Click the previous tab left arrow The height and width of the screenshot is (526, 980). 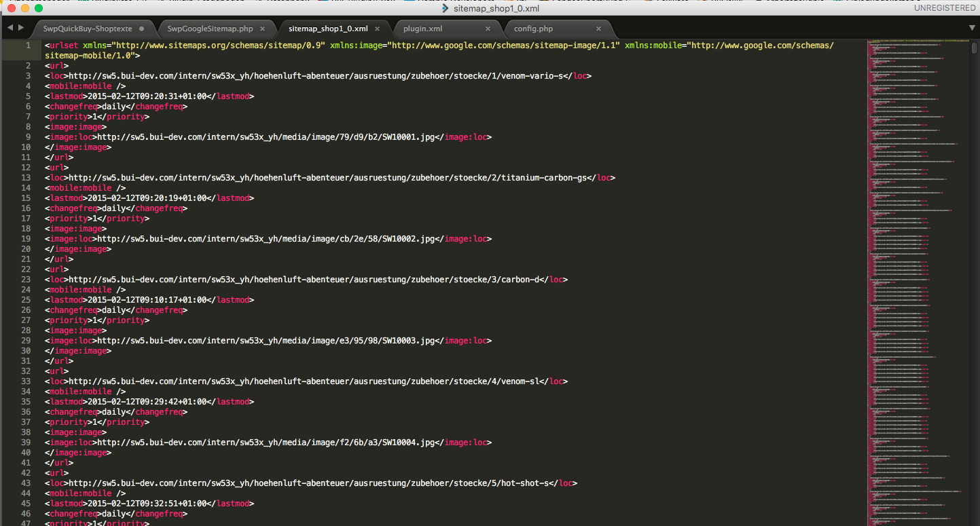pos(10,28)
